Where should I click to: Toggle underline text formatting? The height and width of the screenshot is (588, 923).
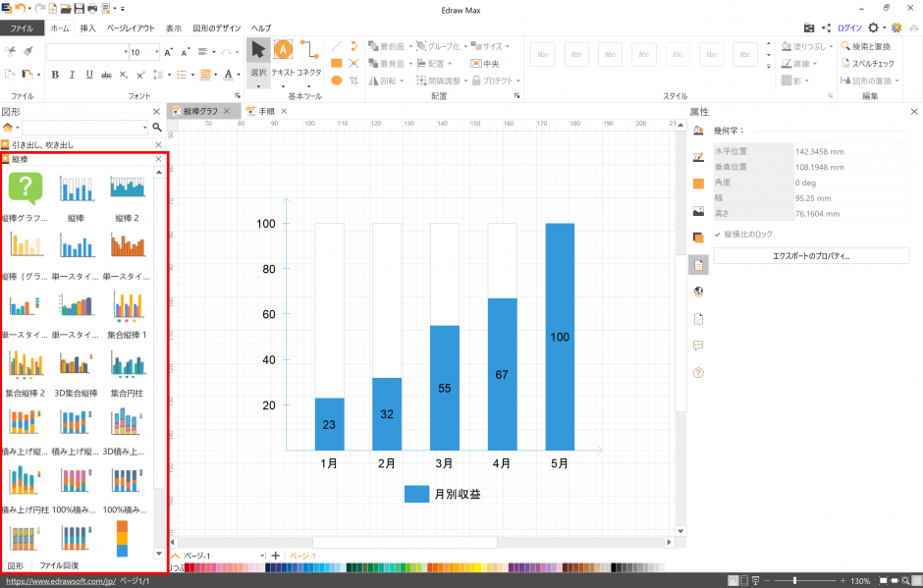[x=89, y=74]
